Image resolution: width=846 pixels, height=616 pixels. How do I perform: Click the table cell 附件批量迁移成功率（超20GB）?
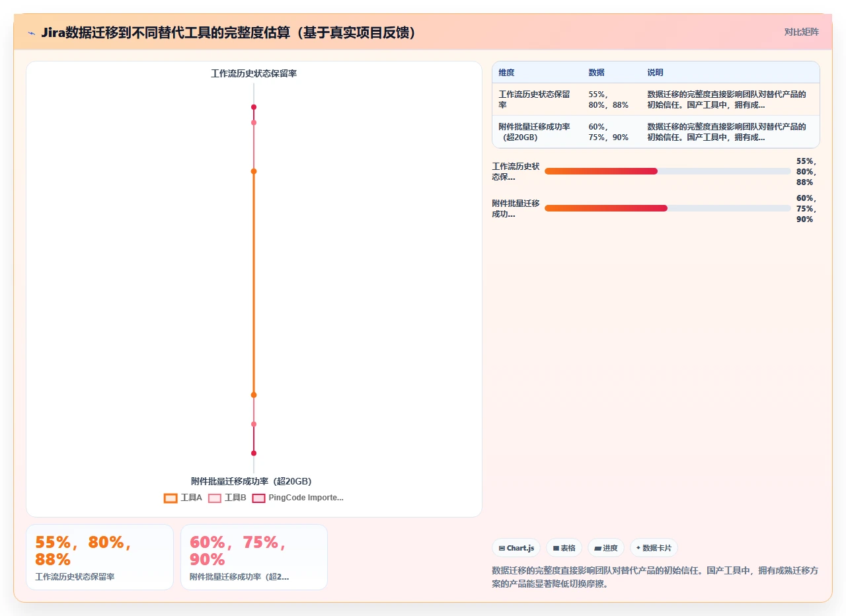point(537,132)
